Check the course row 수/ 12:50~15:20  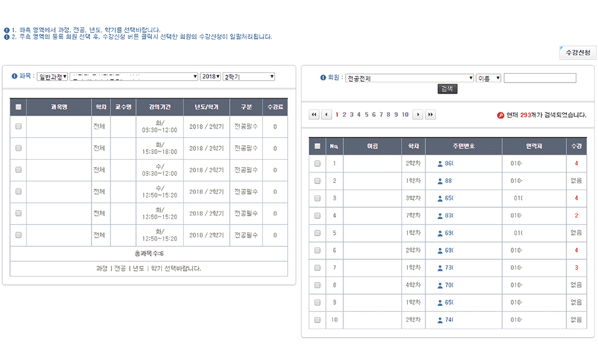point(18,192)
